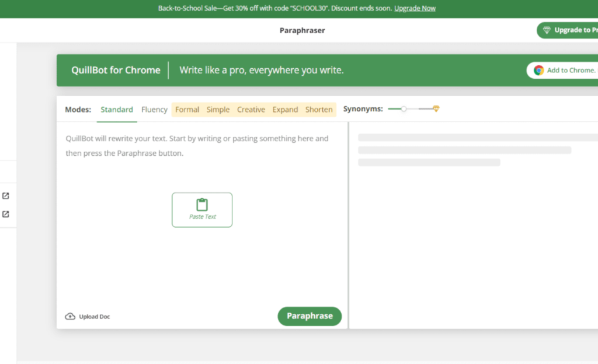Select the Simple mode
Viewport: 598px width, 364px height.
pos(218,109)
